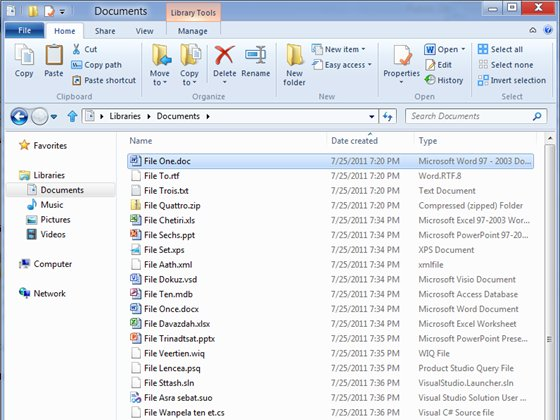Image resolution: width=560 pixels, height=420 pixels.
Task: Click the Refresh icon beside address bar
Action: point(388,116)
